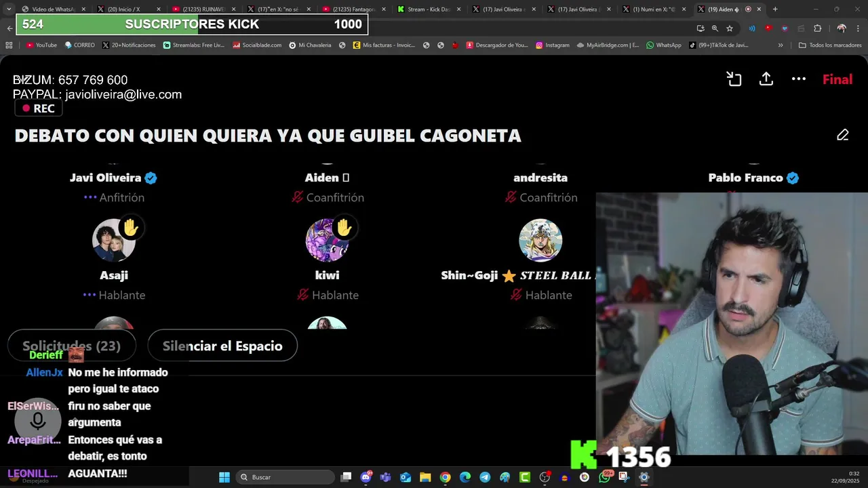Switch to the (21235) Fantagor YouTube tab
Viewport: 868px width, 488px height.
click(x=353, y=9)
